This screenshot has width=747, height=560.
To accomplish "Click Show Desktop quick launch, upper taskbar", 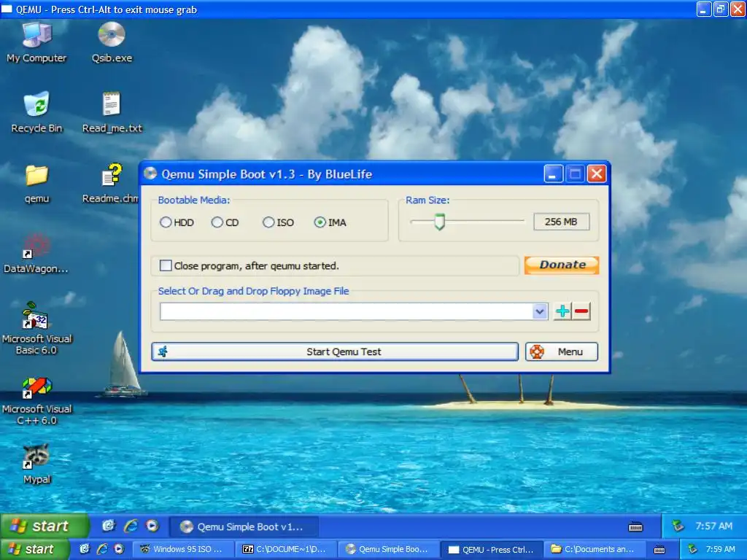I will point(109,526).
